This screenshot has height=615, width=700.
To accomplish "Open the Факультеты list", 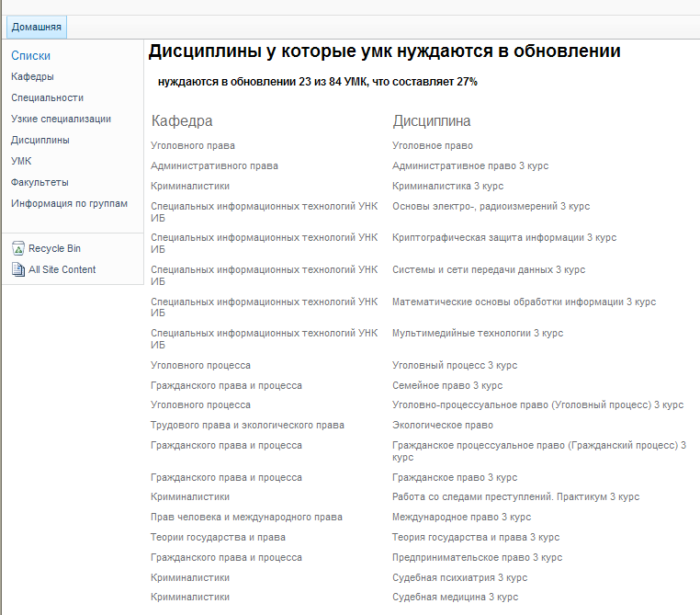I will point(40,182).
